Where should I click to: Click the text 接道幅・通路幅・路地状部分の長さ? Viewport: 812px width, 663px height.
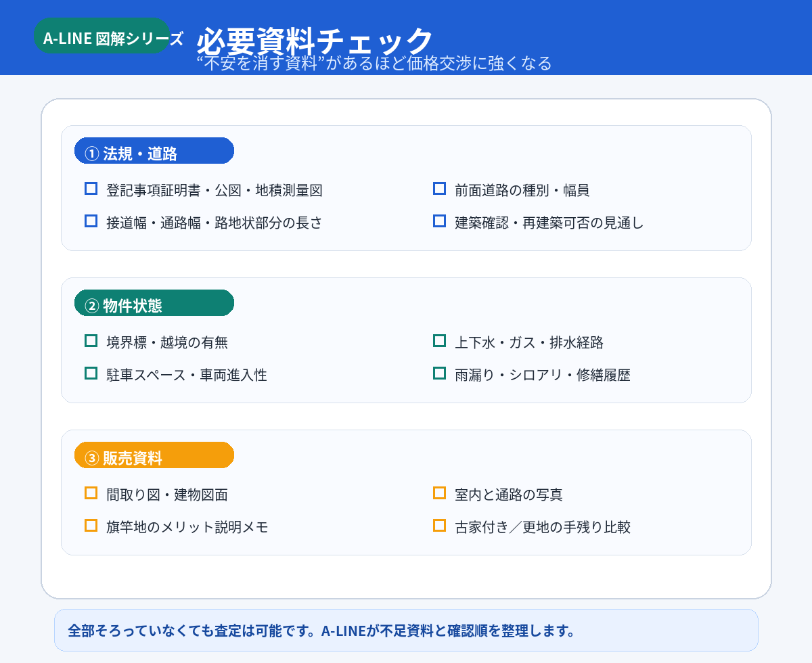[215, 223]
